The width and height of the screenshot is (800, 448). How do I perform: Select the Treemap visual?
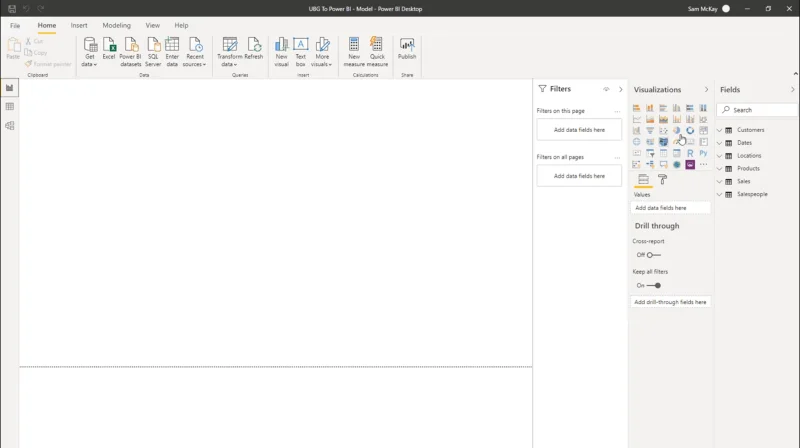point(703,130)
